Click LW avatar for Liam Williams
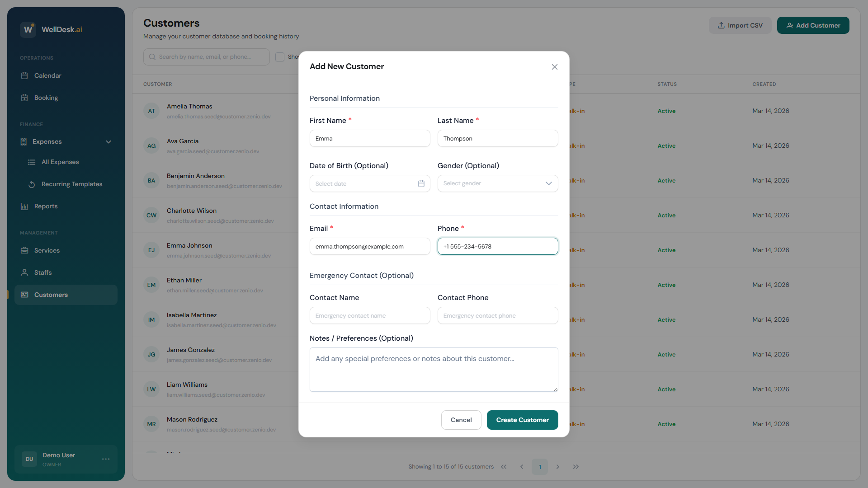The height and width of the screenshot is (488, 868). (x=151, y=389)
